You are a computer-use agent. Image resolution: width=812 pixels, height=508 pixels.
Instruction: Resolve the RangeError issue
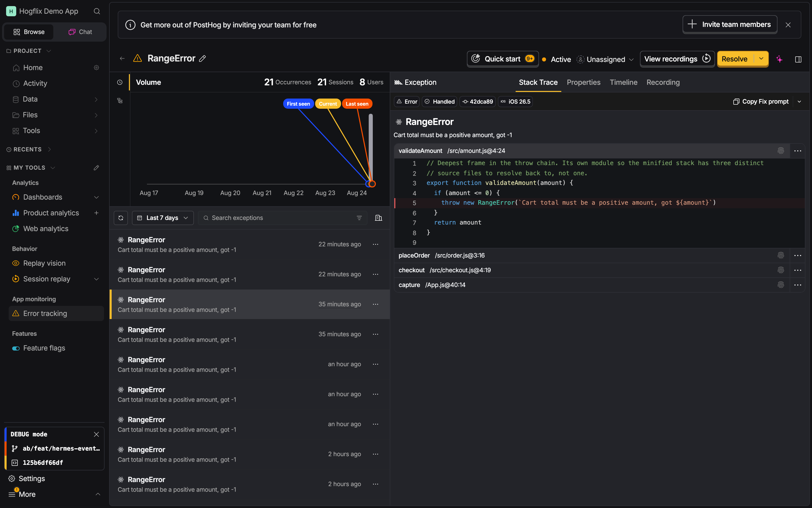pyautogui.click(x=735, y=59)
